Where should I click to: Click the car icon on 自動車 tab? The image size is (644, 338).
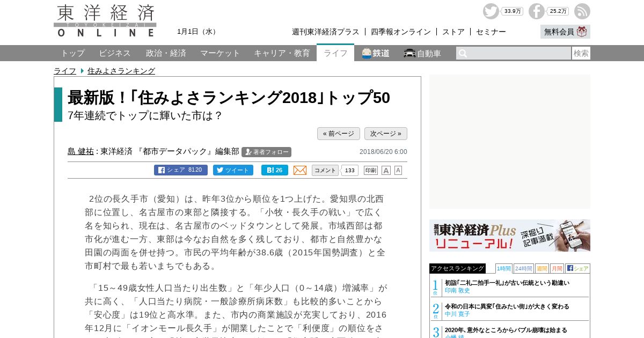click(409, 53)
